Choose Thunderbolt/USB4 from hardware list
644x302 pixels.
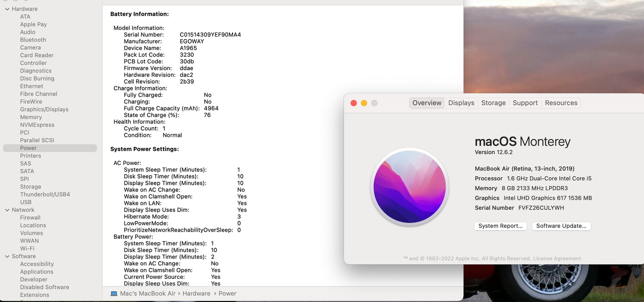45,194
